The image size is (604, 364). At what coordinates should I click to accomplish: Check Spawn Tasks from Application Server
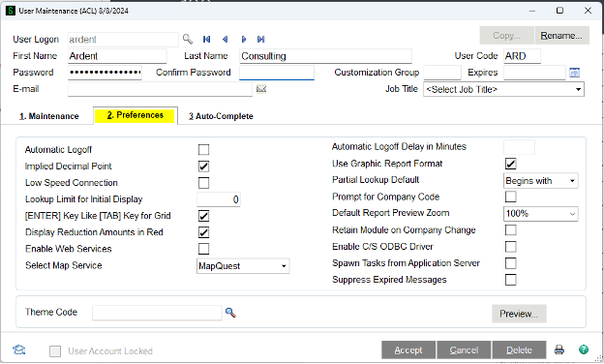pyautogui.click(x=510, y=263)
